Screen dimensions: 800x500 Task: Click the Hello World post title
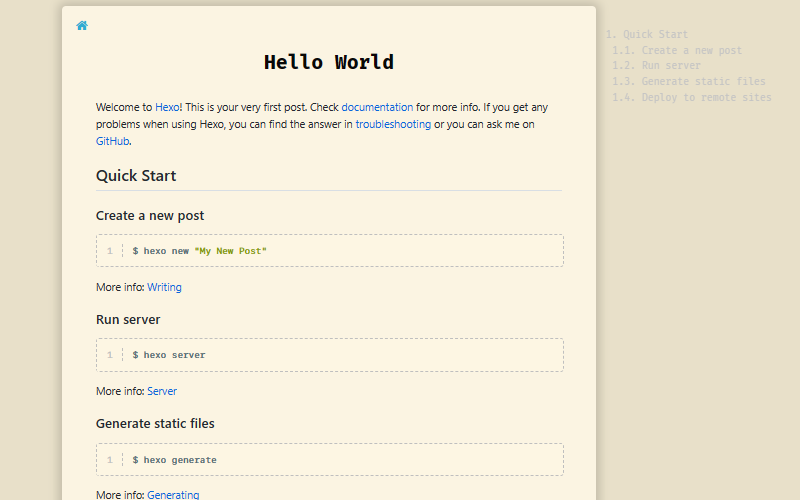point(329,63)
